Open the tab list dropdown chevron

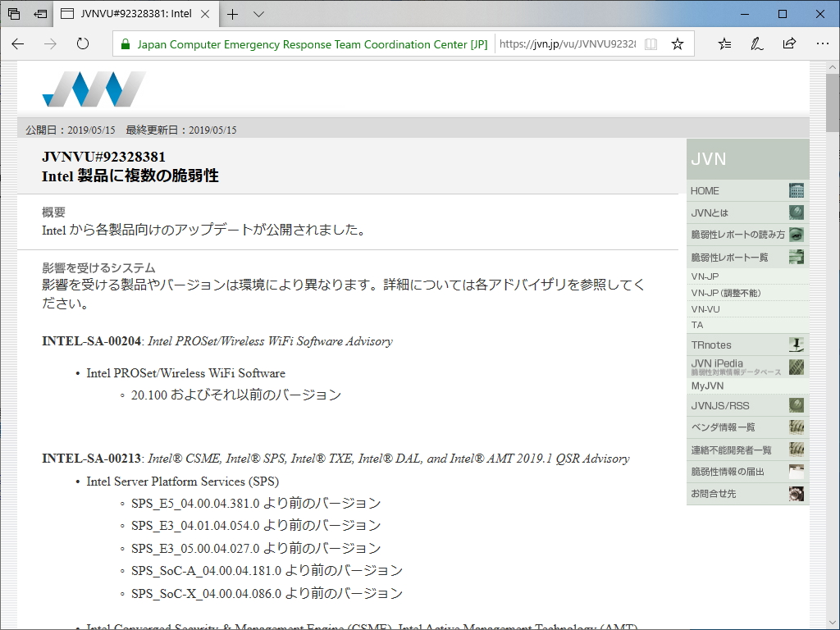point(258,14)
